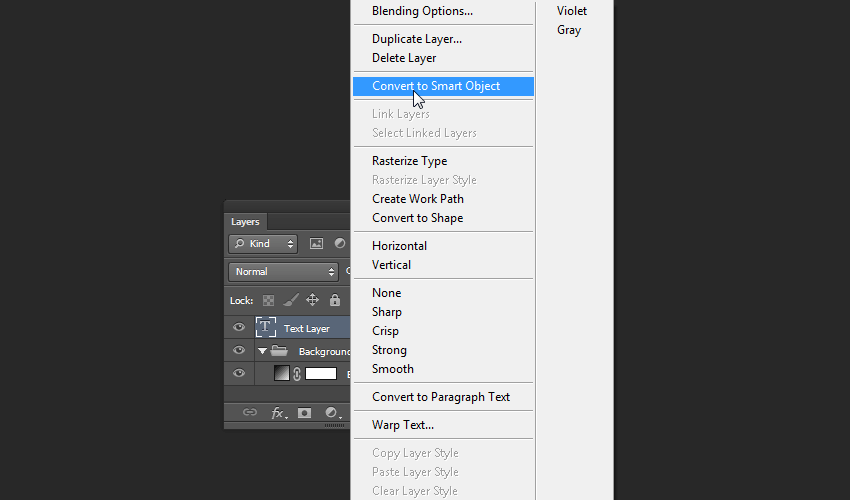The height and width of the screenshot is (500, 850).
Task: Click the pixel layer filter icon
Action: click(x=316, y=243)
